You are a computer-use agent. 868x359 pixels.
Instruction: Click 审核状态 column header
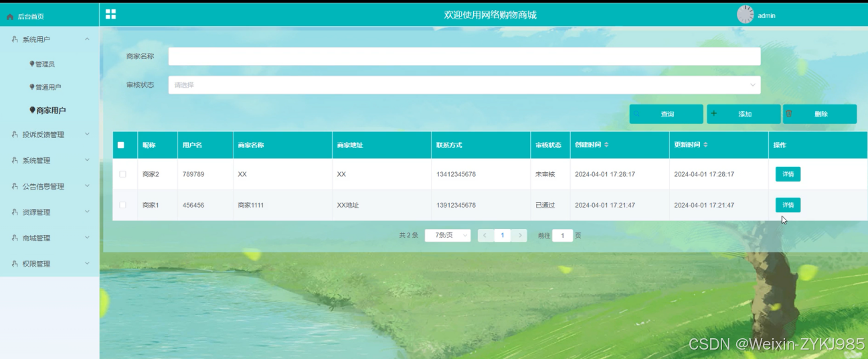548,145
